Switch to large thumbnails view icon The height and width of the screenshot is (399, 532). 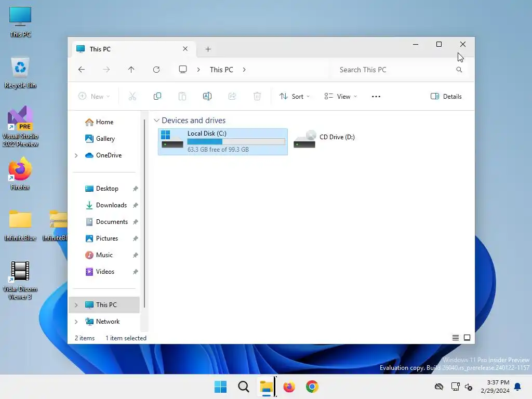pos(467,338)
